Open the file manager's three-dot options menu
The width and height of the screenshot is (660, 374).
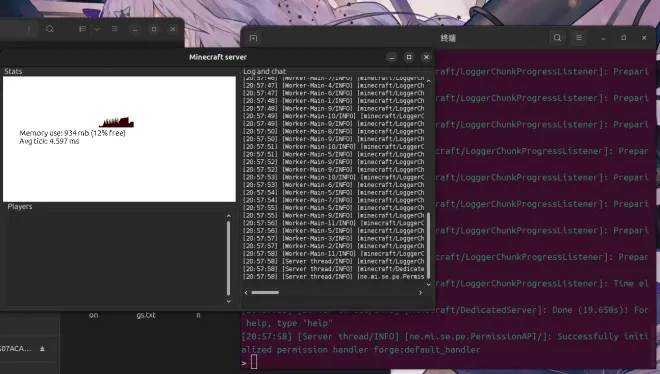[x=29, y=29]
